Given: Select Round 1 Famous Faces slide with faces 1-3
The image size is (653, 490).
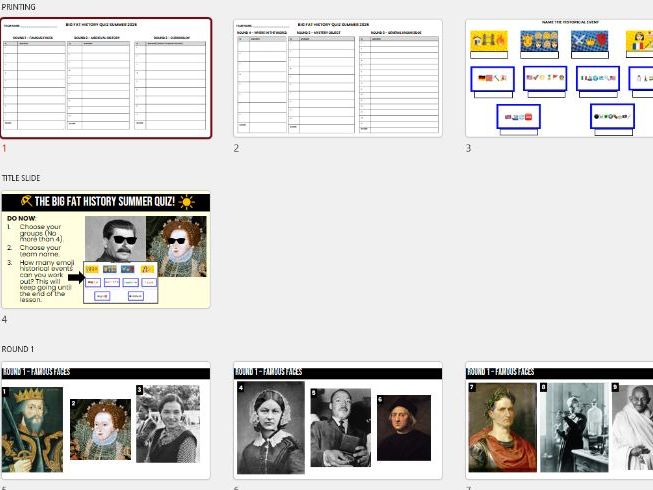Looking at the screenshot, I should [x=106, y=420].
